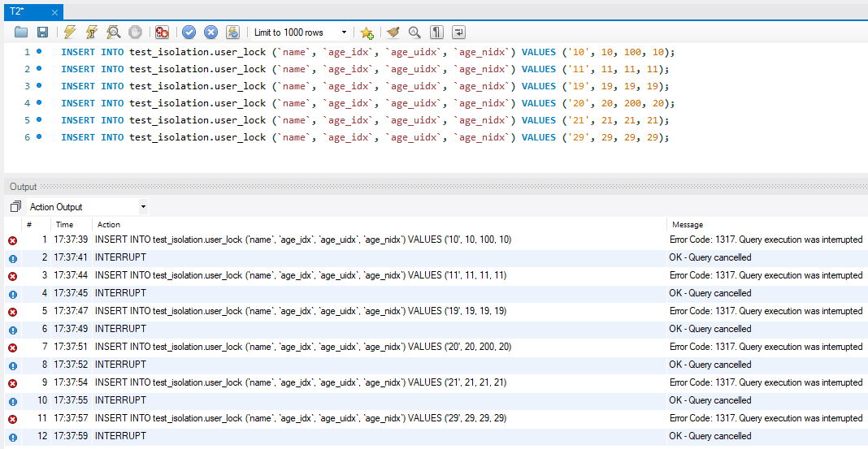
Task: Open a SQL script file with the folder icon
Action: (x=21, y=32)
